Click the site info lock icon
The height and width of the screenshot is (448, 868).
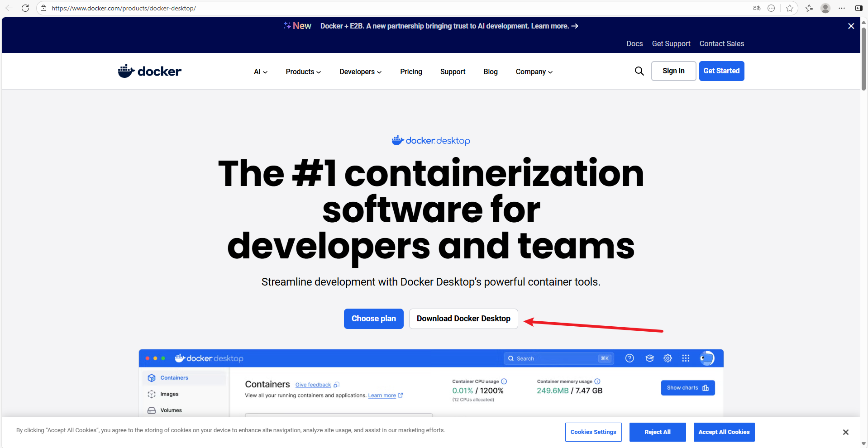point(44,8)
